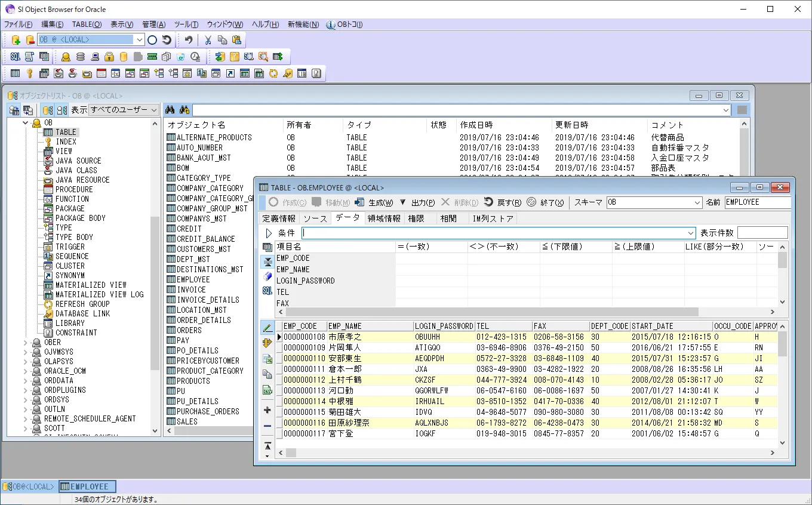Viewport: 812px width, 505px height.
Task: Switch to the IM列ストア tab
Action: coord(493,218)
